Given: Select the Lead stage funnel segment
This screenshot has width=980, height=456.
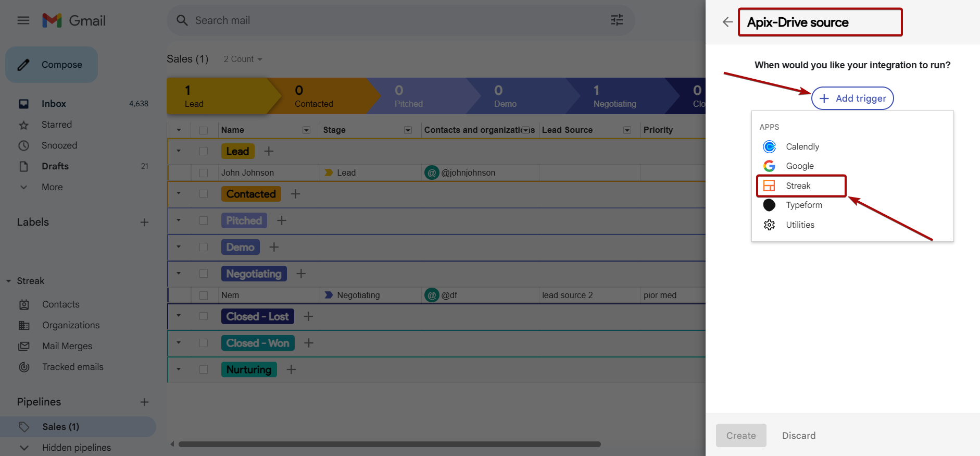Looking at the screenshot, I should click(223, 96).
